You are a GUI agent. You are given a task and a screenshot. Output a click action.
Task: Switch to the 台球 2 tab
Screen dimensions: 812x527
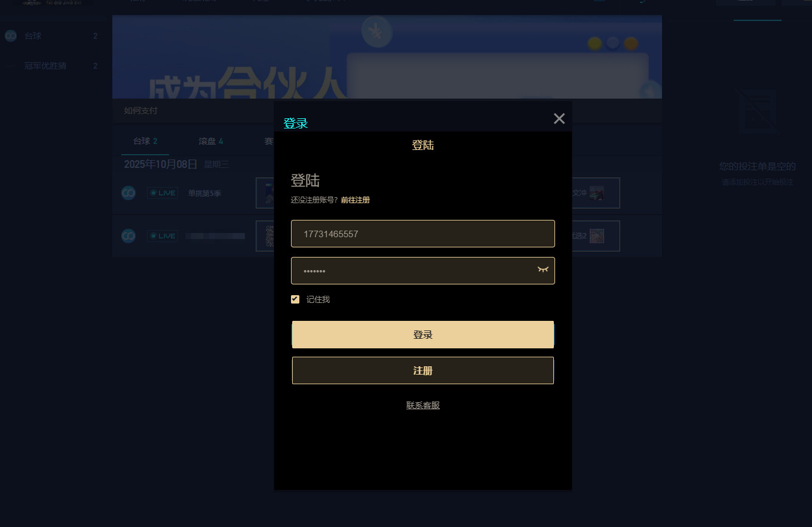click(145, 141)
